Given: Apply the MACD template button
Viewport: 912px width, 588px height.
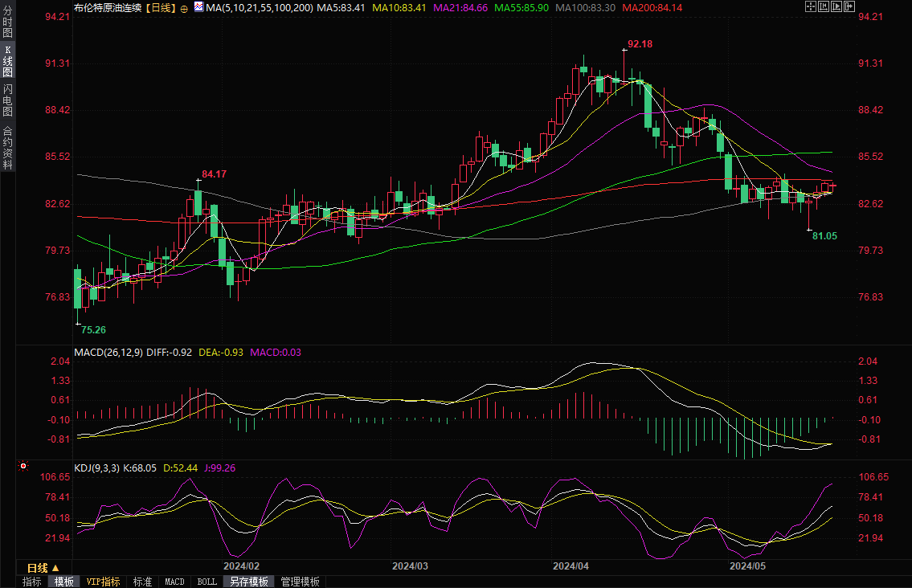Looking at the screenshot, I should coord(174,582).
